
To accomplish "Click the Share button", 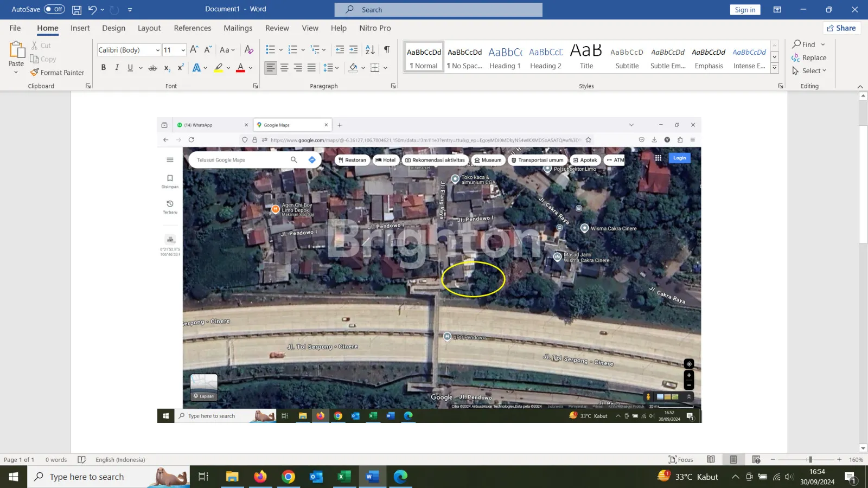I will (841, 28).
